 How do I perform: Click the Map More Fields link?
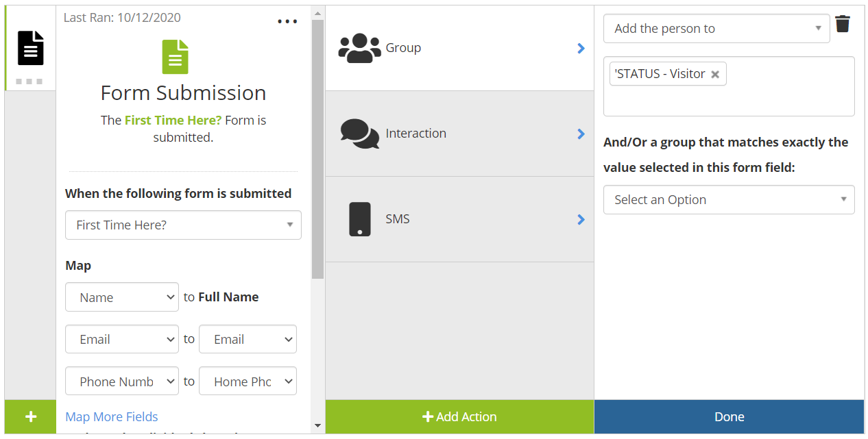[x=112, y=416]
